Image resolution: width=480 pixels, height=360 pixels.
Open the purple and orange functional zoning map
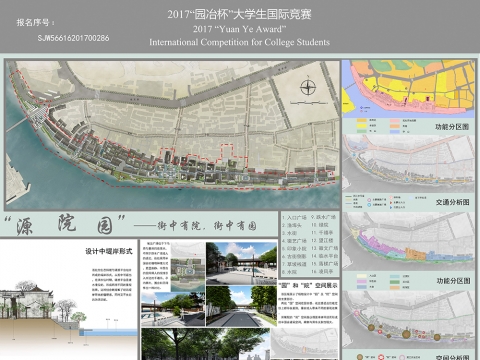tap(408, 241)
